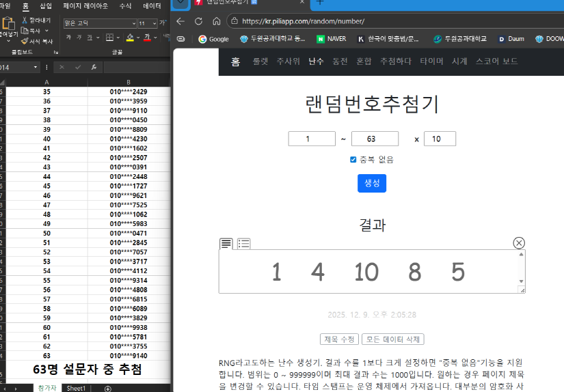Toggle the 중복 없음 checkbox
Viewport: 564px width, 392px height.
coord(353,160)
